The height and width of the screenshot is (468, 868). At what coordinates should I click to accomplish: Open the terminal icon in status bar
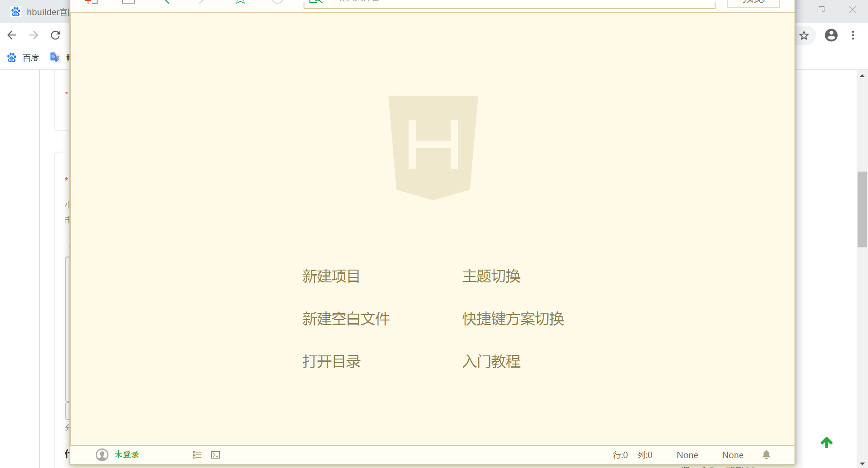pos(216,455)
